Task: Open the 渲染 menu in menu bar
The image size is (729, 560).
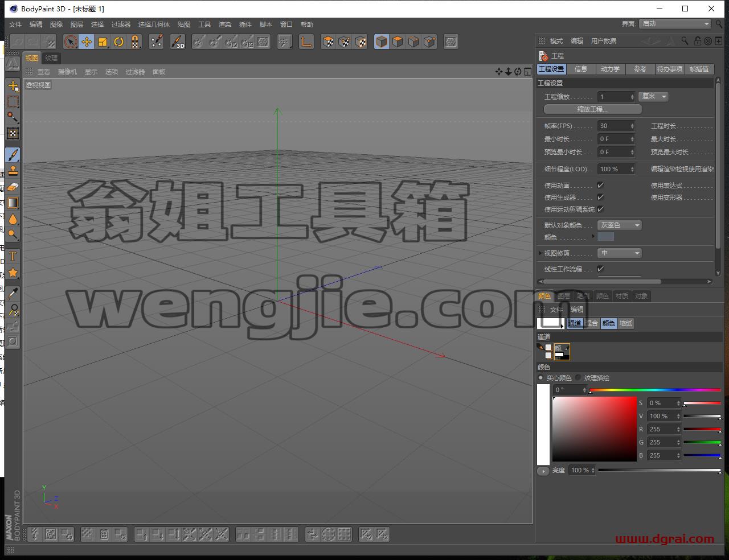Action: 225,24
